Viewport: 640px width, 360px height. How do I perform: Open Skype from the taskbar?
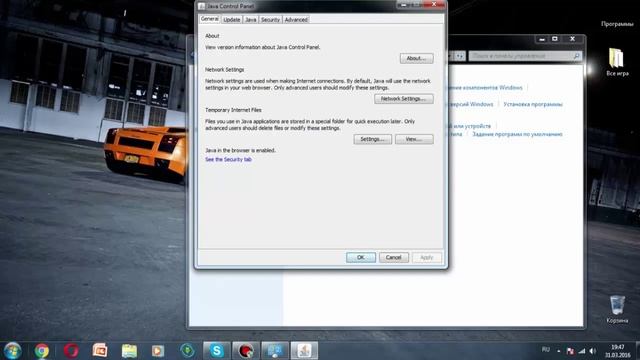tap(216, 351)
